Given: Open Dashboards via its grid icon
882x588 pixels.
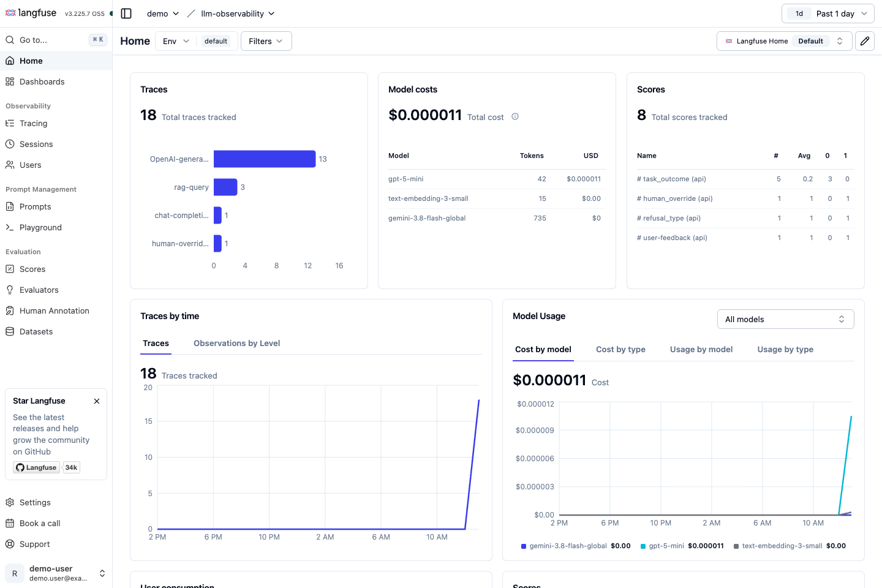Looking at the screenshot, I should tap(10, 81).
